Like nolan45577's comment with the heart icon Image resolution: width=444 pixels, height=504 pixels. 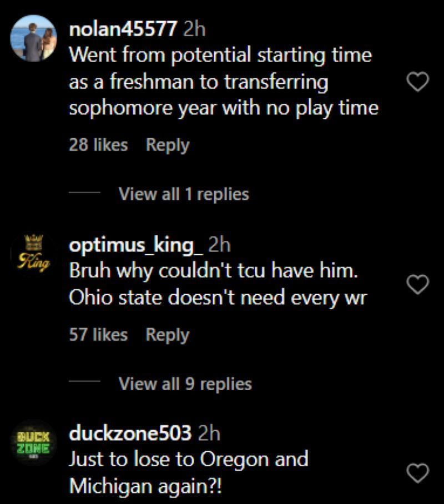(417, 81)
